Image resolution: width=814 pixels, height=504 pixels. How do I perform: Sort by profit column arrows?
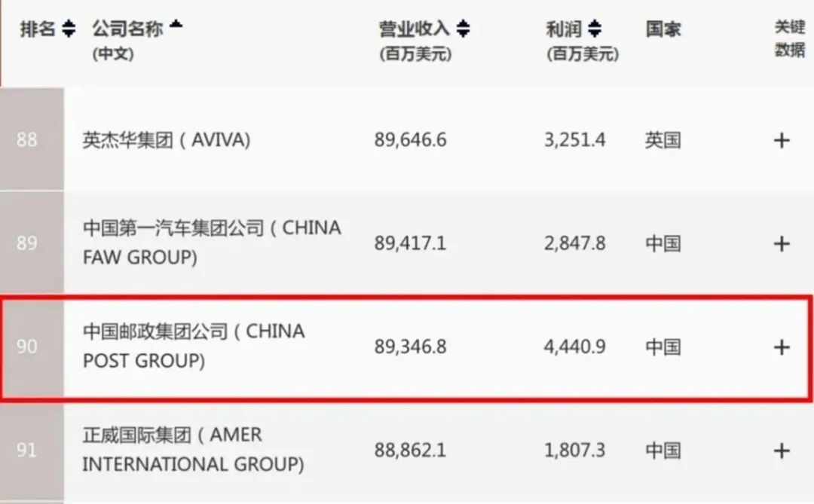point(595,29)
